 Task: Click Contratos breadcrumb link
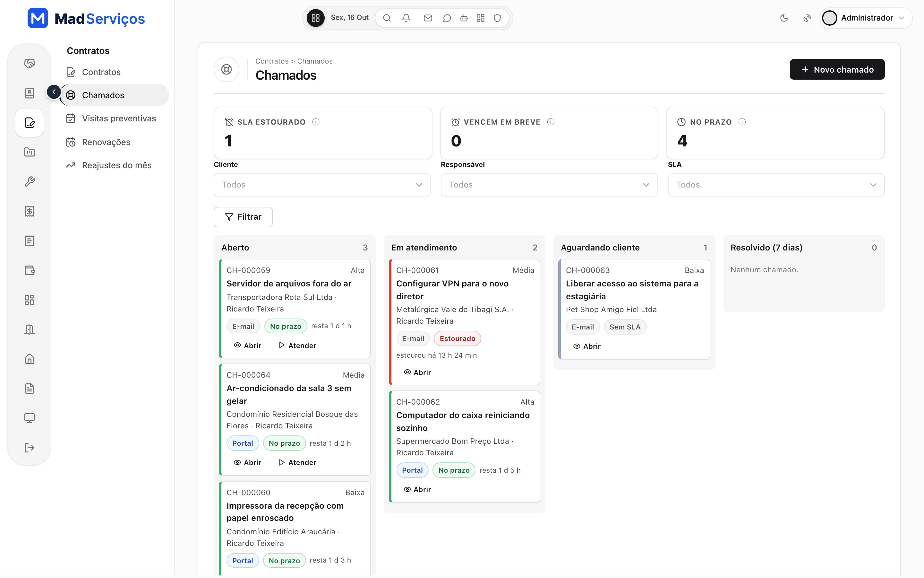(271, 61)
